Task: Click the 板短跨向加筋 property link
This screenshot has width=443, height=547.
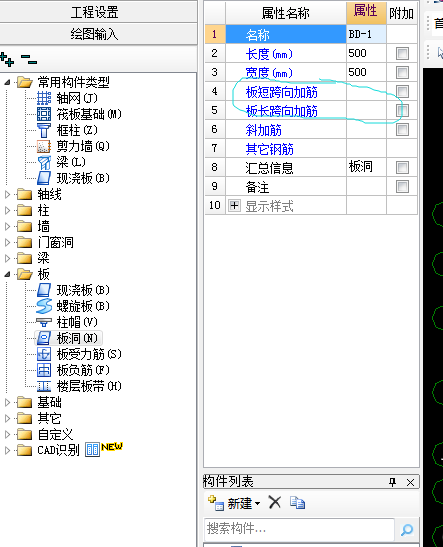Action: point(281,92)
